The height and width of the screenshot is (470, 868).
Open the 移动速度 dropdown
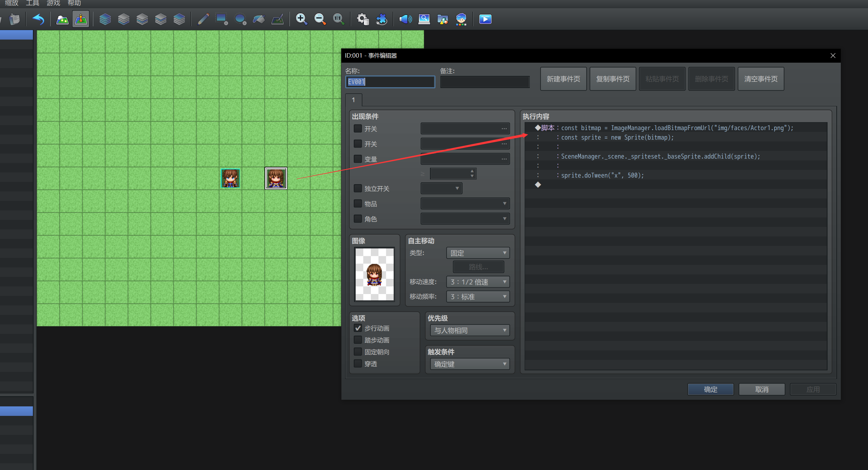click(x=478, y=282)
